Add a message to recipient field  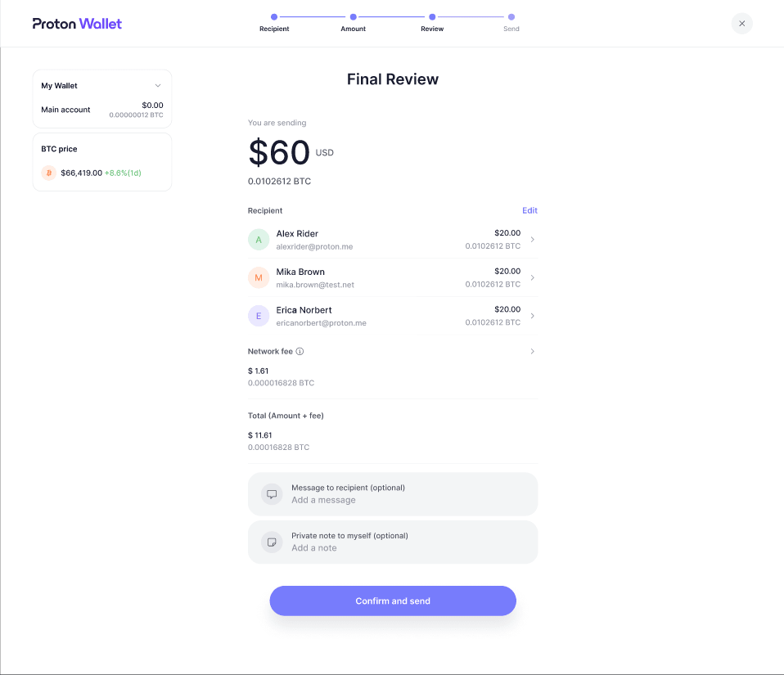(x=393, y=494)
